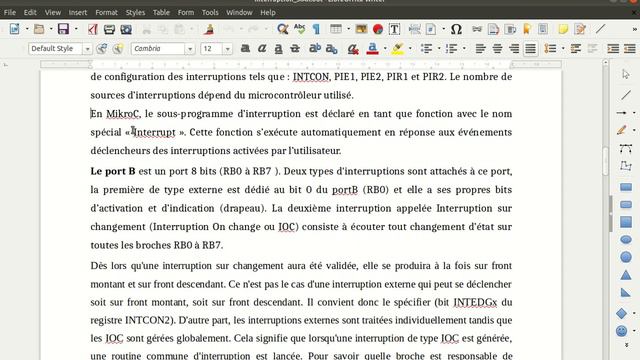640x360 pixels.
Task: Insert a field with the field icon
Action: (431, 29)
